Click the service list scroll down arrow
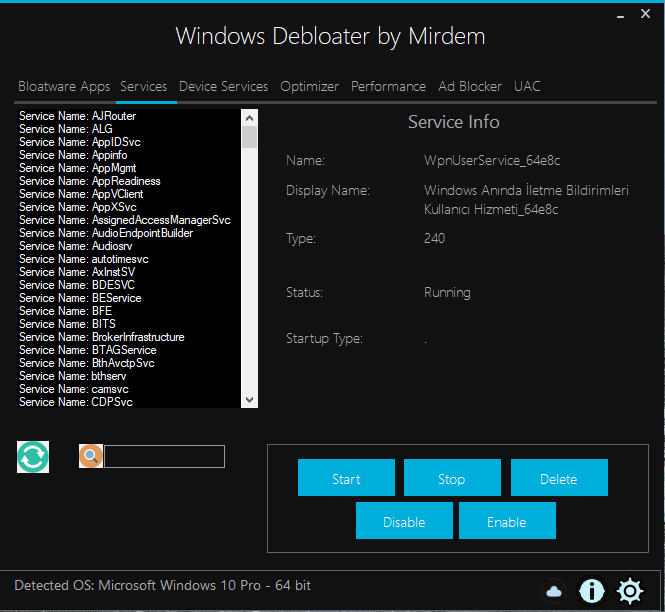The width and height of the screenshot is (665, 612). 249,400
